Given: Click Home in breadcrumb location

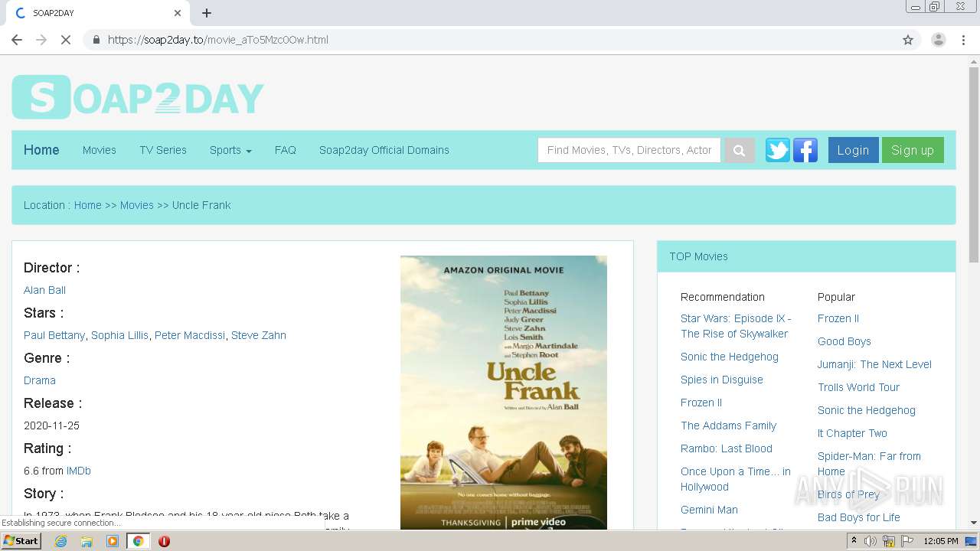Looking at the screenshot, I should click(x=88, y=205).
